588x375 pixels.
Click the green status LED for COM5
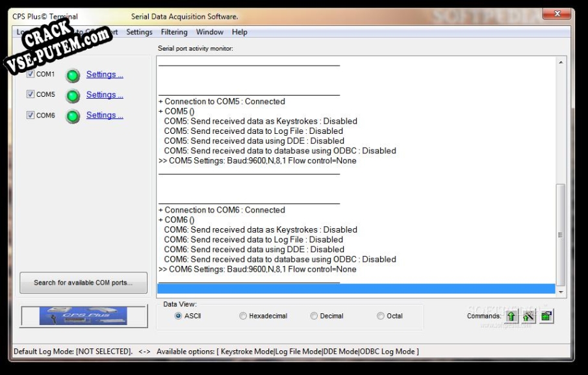(73, 96)
